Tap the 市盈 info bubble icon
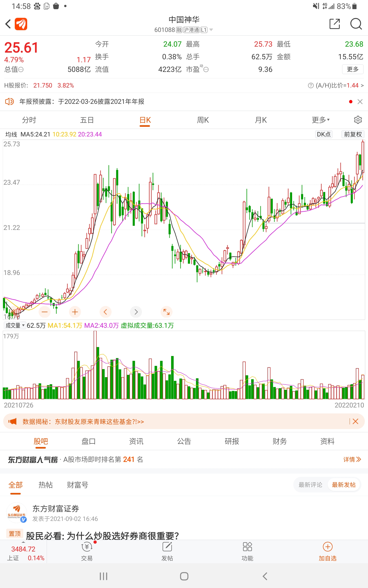368x588 pixels. (x=206, y=70)
